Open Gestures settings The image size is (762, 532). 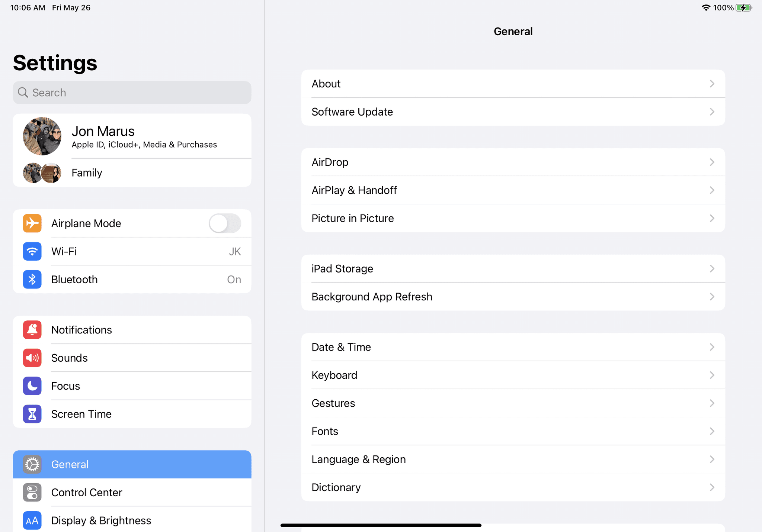[513, 403]
